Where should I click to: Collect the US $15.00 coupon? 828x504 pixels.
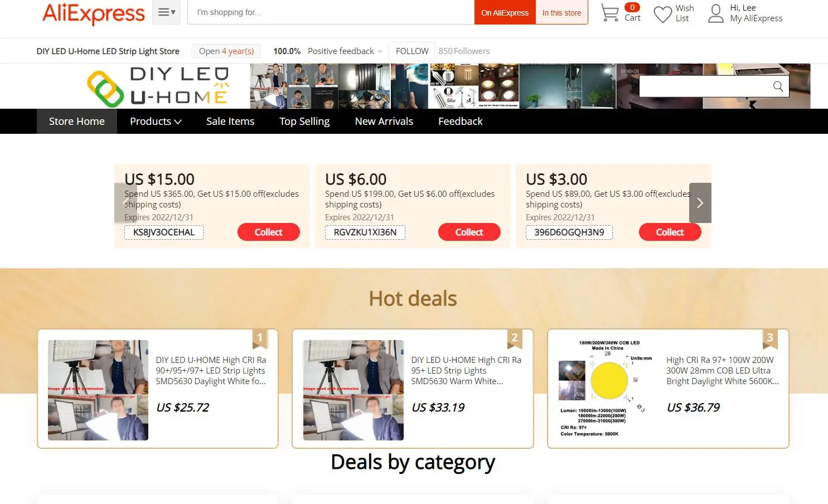[x=269, y=232]
